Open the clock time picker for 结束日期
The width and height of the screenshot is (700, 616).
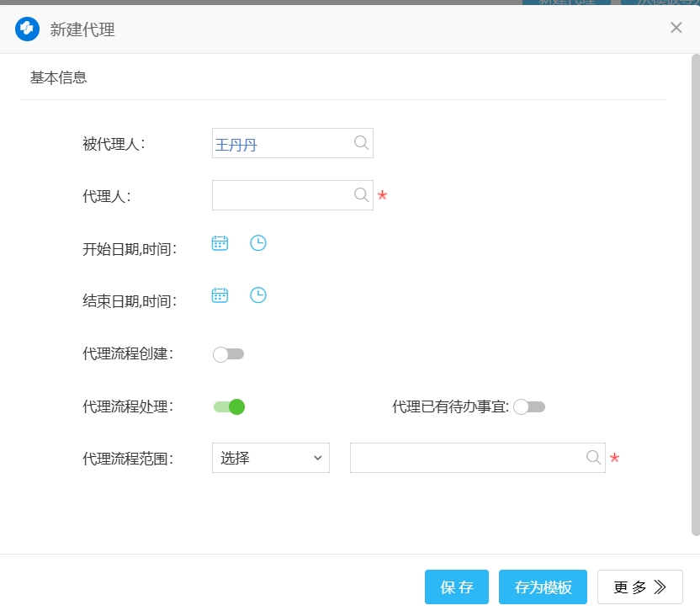tap(258, 295)
